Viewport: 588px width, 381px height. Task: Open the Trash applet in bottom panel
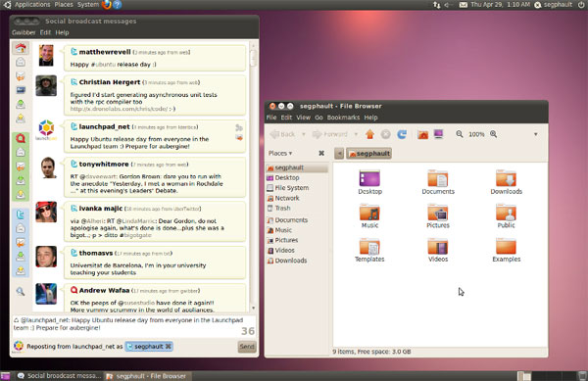click(582, 376)
